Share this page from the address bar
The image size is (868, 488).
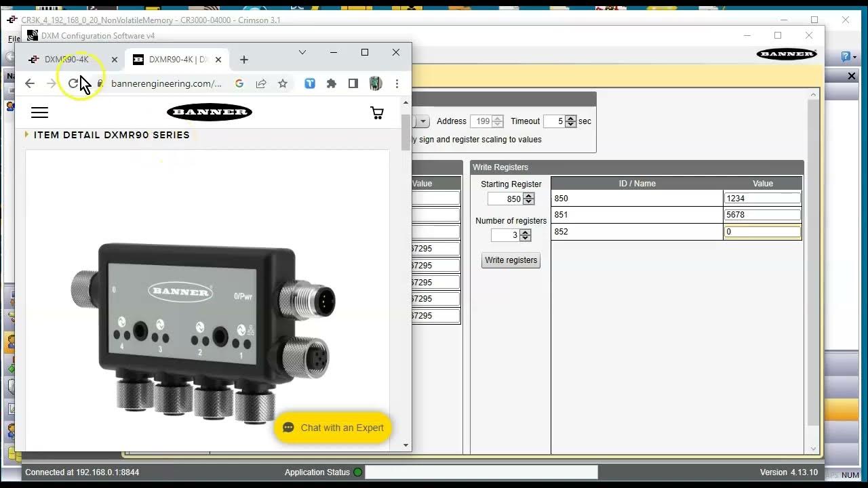pyautogui.click(x=261, y=83)
